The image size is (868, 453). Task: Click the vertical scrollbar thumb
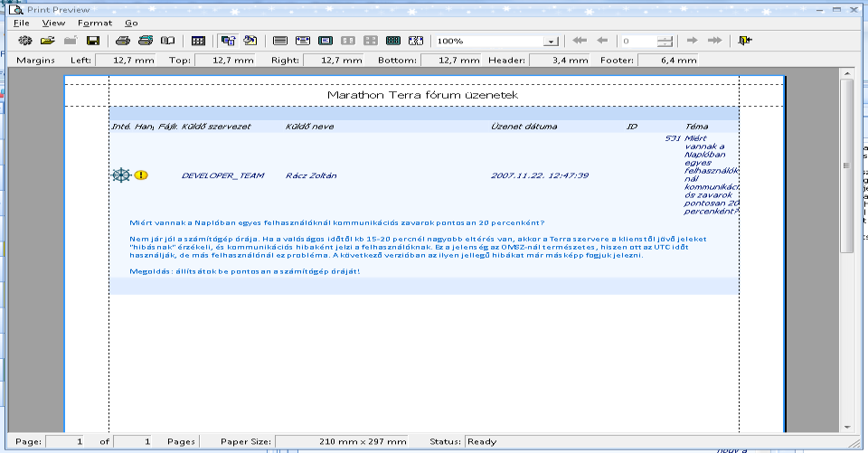click(x=847, y=165)
